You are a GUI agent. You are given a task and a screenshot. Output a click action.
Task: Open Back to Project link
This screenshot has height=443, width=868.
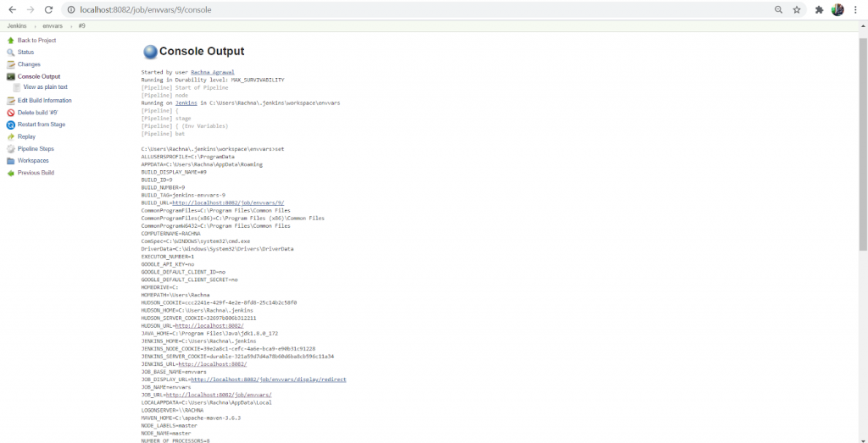36,41
